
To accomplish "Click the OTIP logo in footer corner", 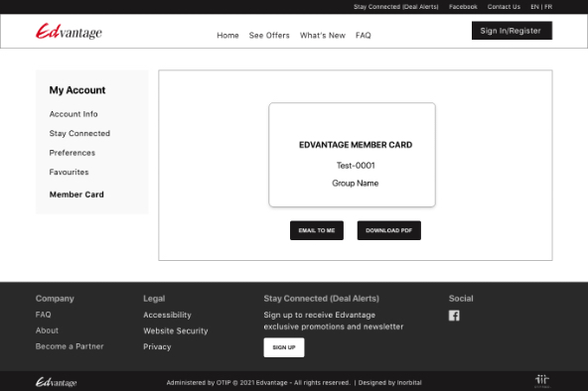I will (x=542, y=381).
